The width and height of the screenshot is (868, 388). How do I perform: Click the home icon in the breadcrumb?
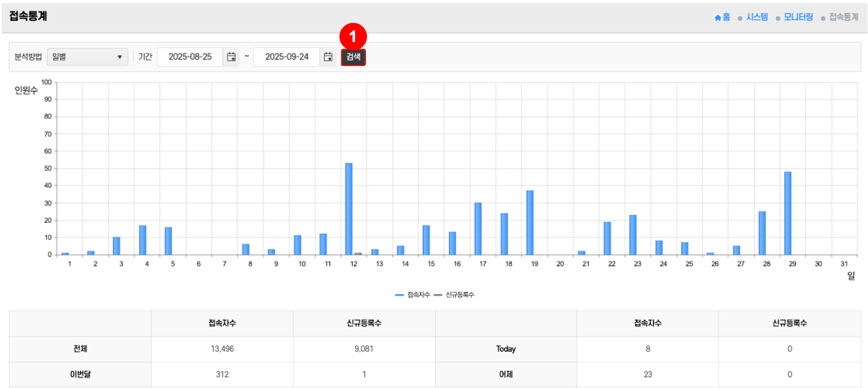pos(717,18)
